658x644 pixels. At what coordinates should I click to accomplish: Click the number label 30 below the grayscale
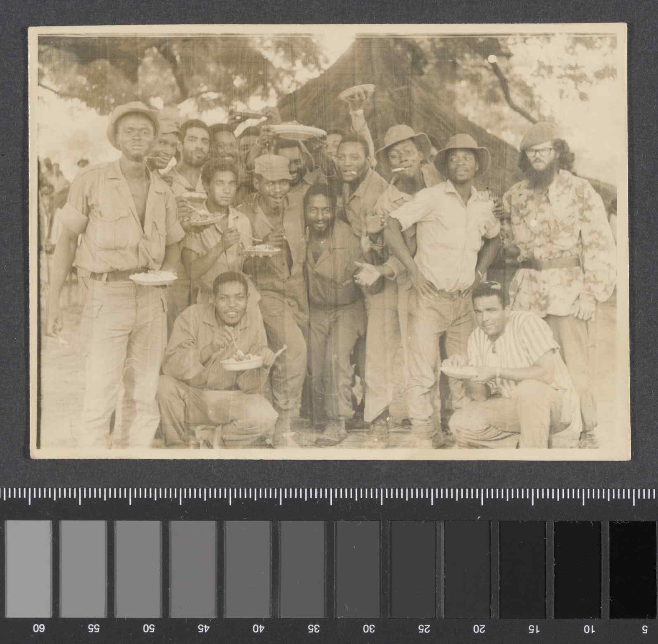(368, 629)
